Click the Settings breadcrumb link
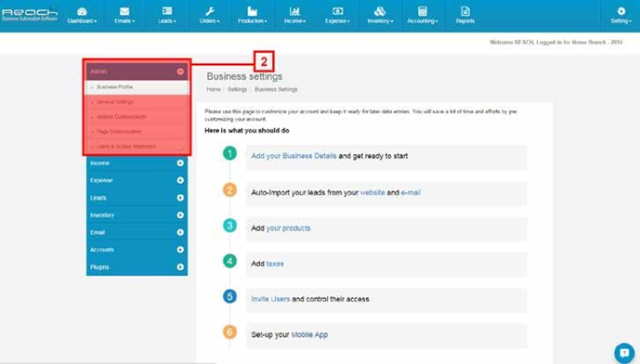The image size is (640, 364). coord(237,89)
